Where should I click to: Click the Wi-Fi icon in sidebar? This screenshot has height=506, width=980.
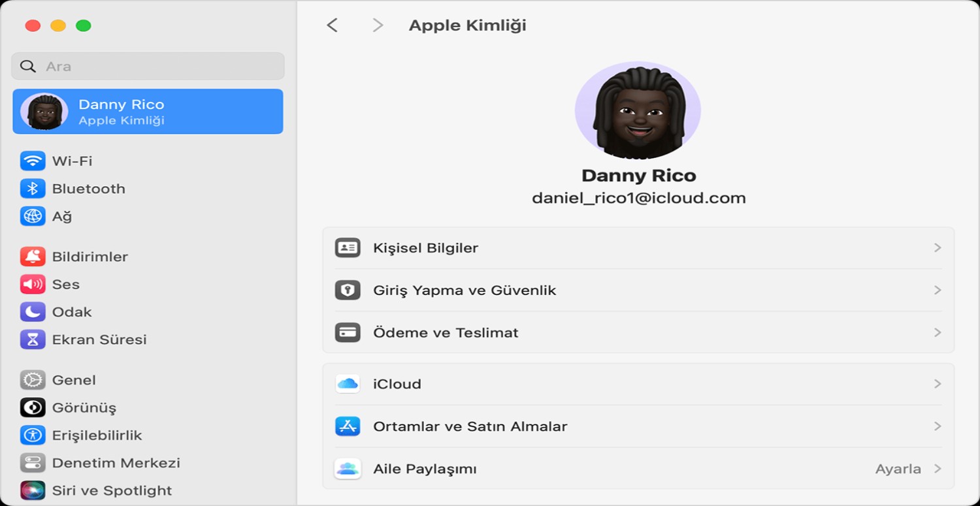pos(33,161)
